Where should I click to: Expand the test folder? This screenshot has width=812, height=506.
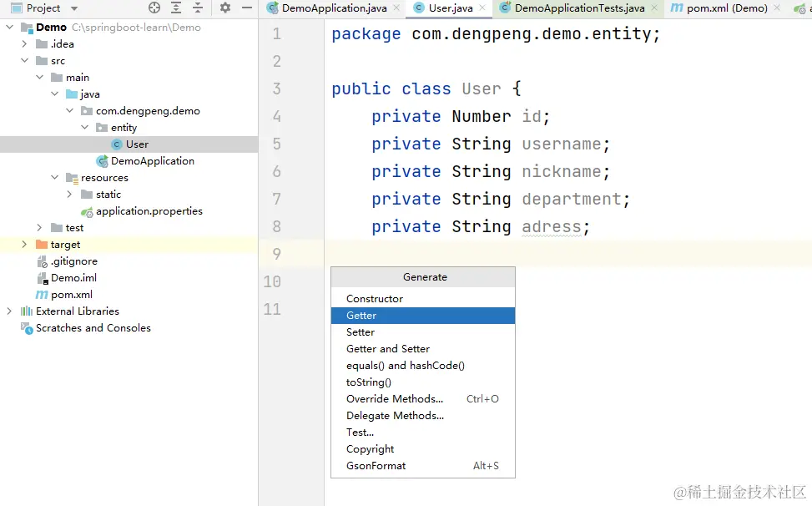[40, 227]
